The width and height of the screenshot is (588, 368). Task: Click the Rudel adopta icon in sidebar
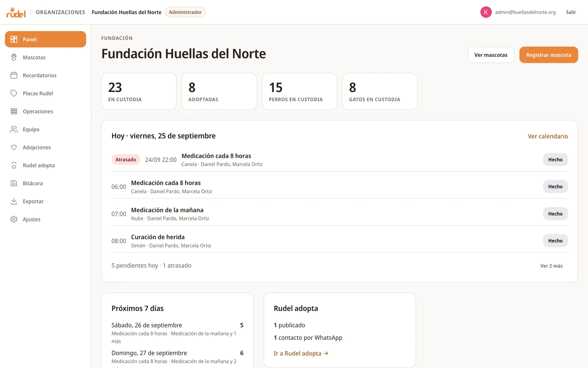14,165
